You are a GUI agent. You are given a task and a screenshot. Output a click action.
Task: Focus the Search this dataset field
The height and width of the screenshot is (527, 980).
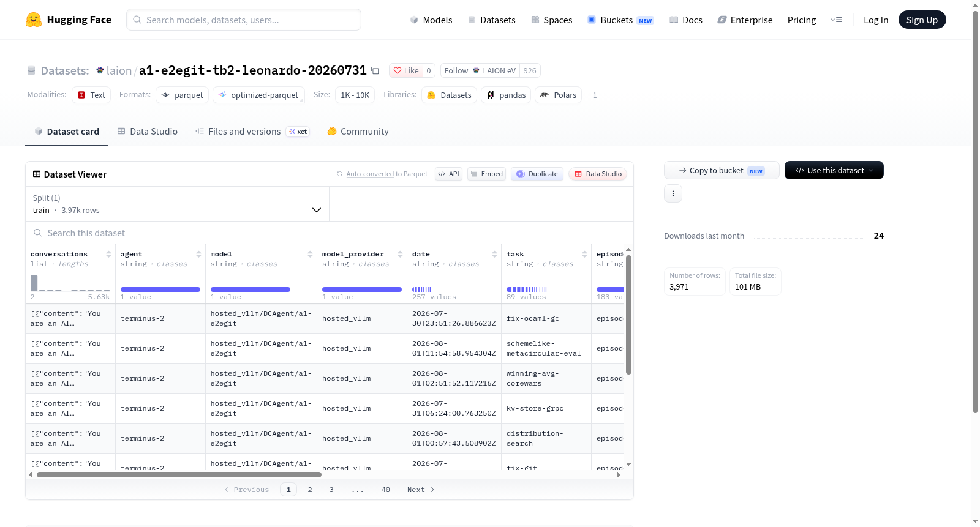pyautogui.click(x=330, y=233)
